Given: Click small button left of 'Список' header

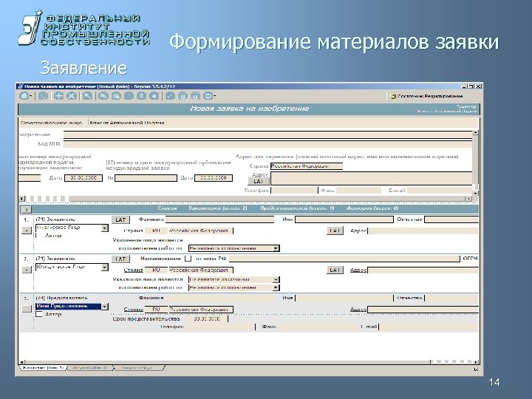Looking at the screenshot, I should [26, 209].
